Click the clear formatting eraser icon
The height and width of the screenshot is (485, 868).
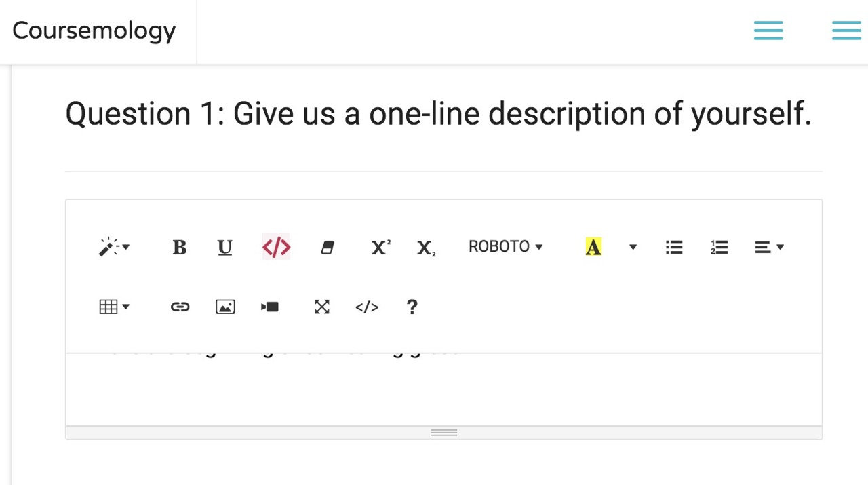pos(328,247)
